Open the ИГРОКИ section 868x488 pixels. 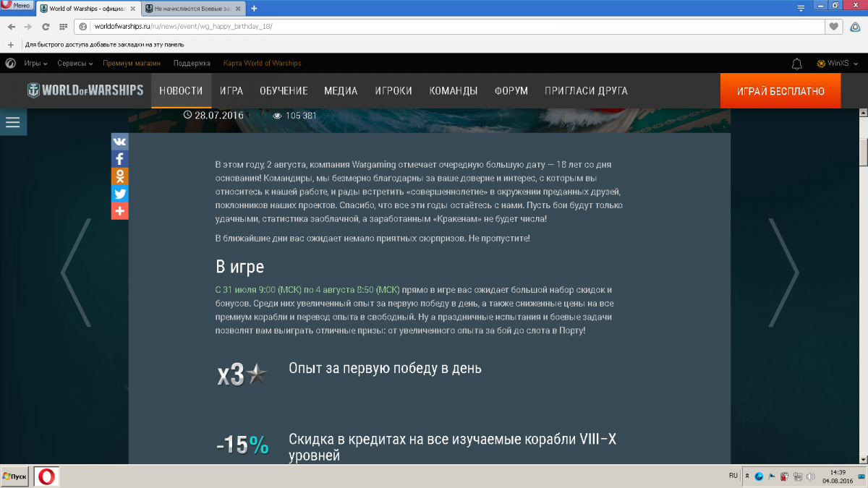click(x=393, y=91)
